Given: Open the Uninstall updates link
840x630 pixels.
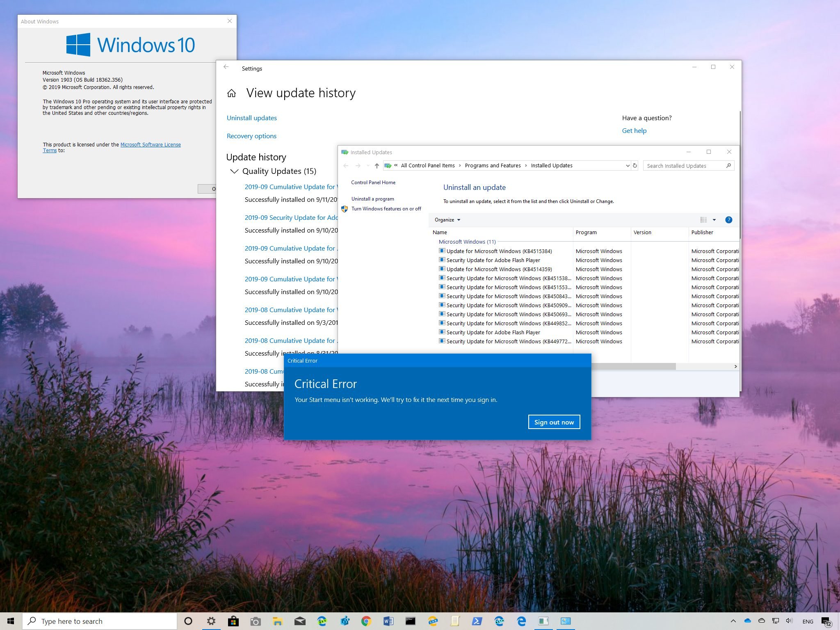Looking at the screenshot, I should [x=251, y=118].
